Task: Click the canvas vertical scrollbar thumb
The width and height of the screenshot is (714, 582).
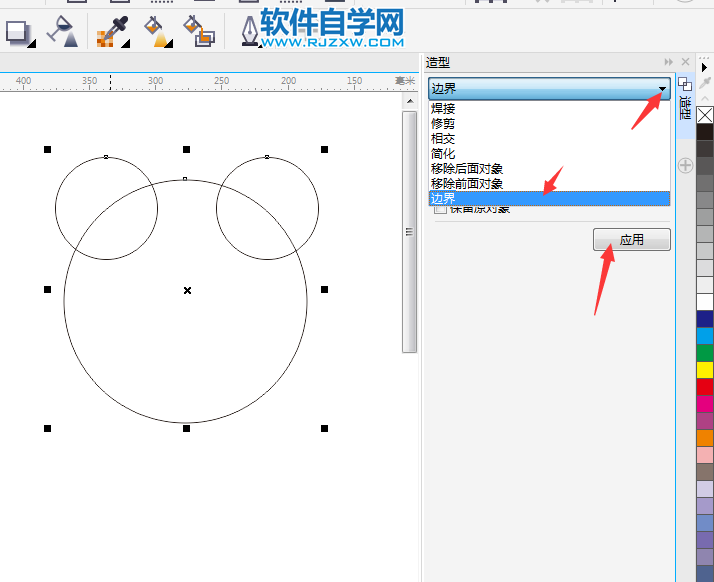Action: pyautogui.click(x=409, y=232)
